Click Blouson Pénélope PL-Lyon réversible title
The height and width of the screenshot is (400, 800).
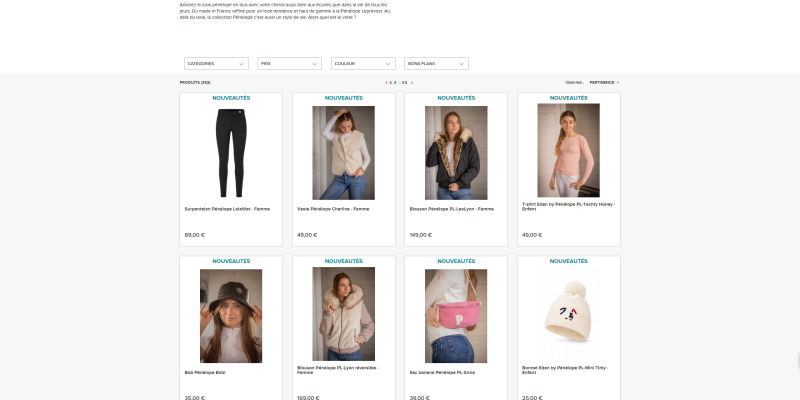coord(338,370)
